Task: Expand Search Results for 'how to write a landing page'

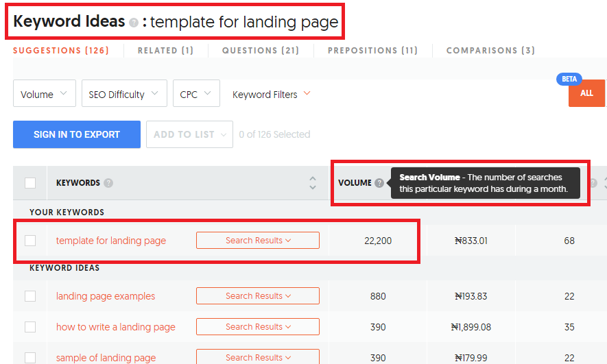Action: tap(258, 327)
